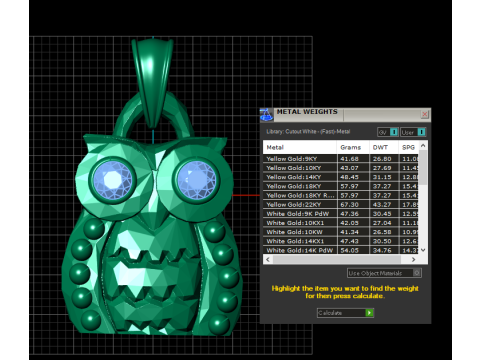Sort by the SPG column header

coord(409,147)
